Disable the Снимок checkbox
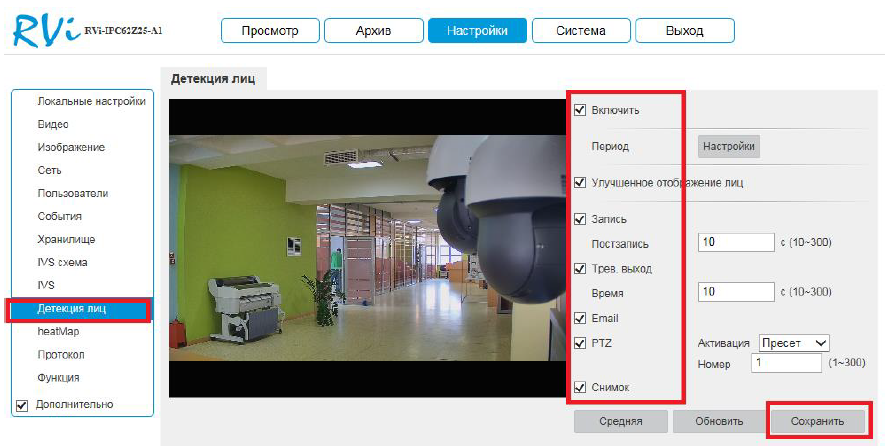Screen dimensions: 891x448 pyautogui.click(x=580, y=387)
